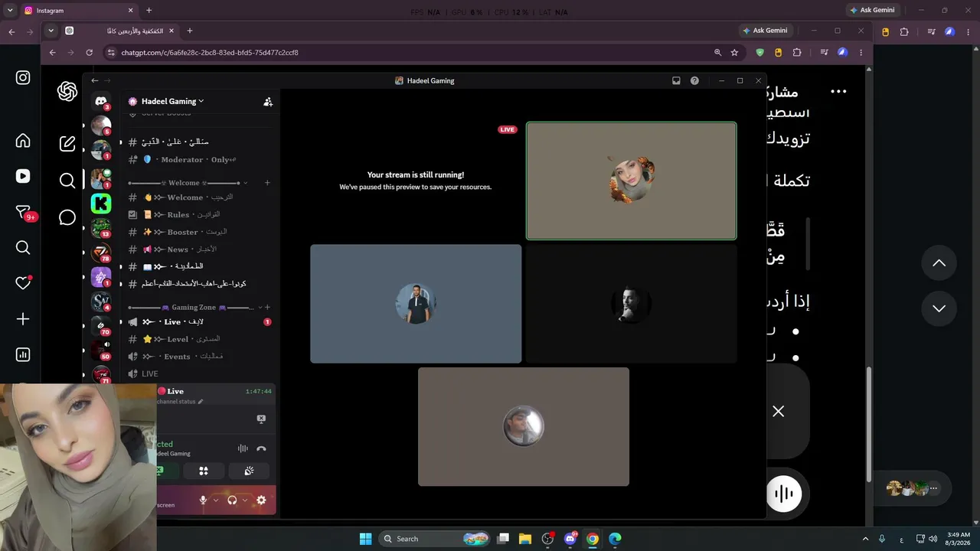Screen dimensions: 980x551
Task: Open the News channel
Action: click(x=197, y=249)
